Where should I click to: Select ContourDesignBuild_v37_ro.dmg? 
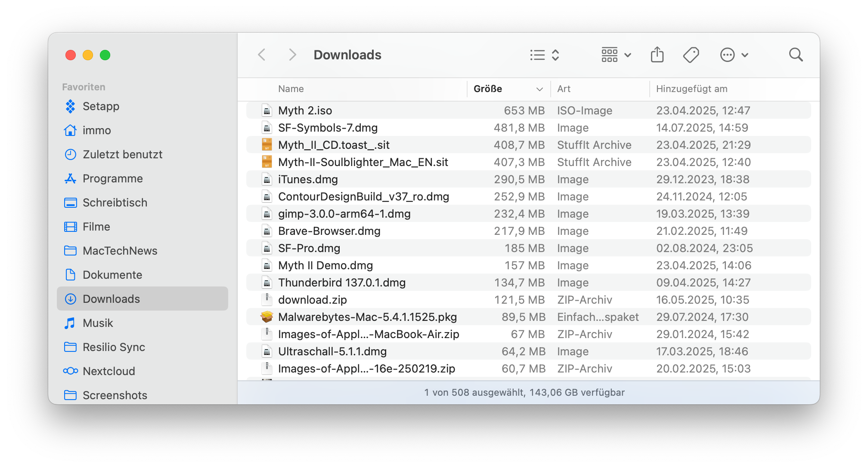point(529,197)
